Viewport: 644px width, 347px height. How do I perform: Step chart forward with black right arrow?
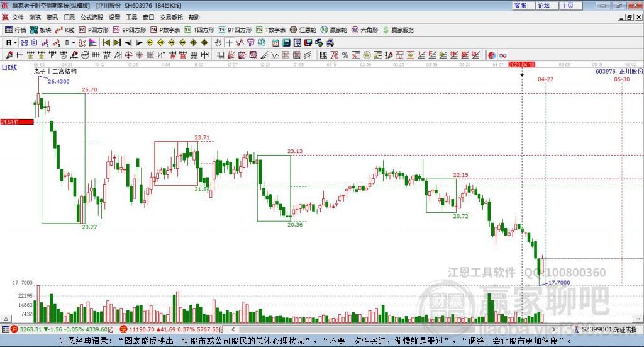click(x=139, y=43)
